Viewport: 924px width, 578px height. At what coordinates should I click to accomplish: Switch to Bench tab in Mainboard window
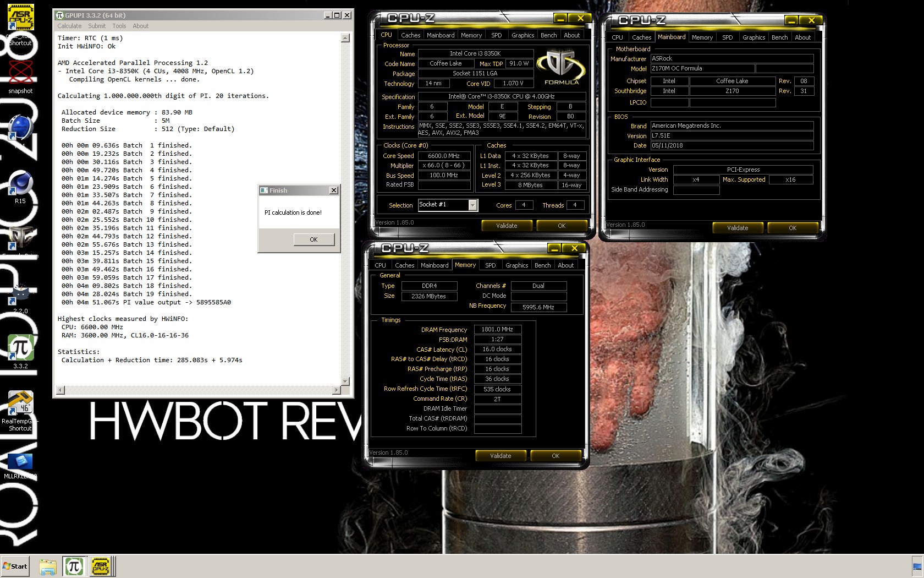point(780,37)
